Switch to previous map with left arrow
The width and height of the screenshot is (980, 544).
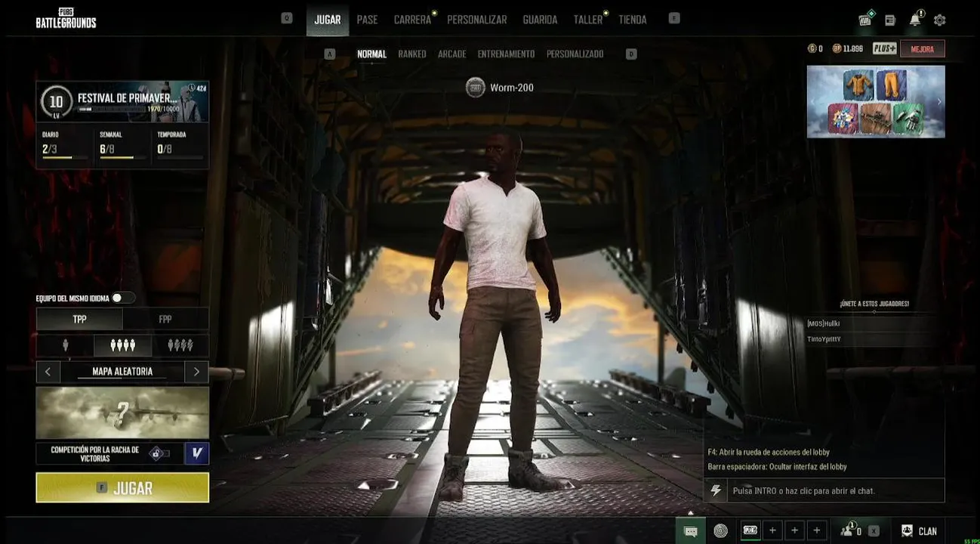(x=48, y=372)
